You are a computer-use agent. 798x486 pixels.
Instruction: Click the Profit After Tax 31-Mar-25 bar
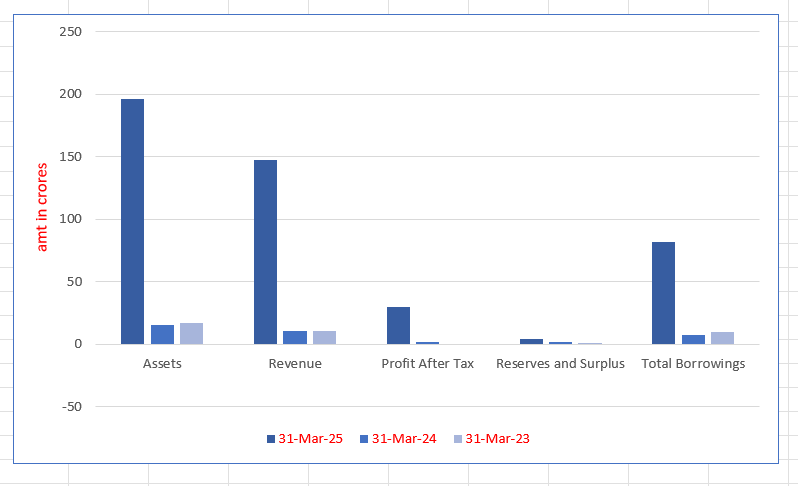tap(398, 326)
